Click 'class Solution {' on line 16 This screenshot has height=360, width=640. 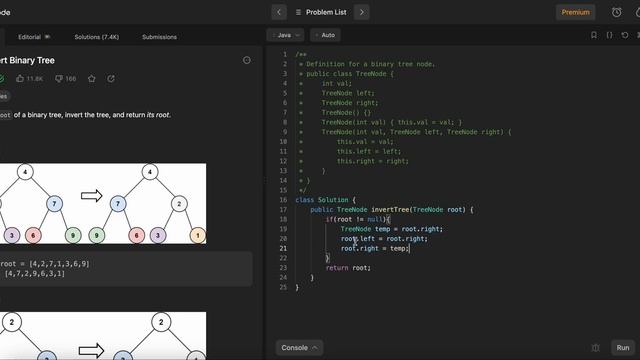[x=325, y=200]
